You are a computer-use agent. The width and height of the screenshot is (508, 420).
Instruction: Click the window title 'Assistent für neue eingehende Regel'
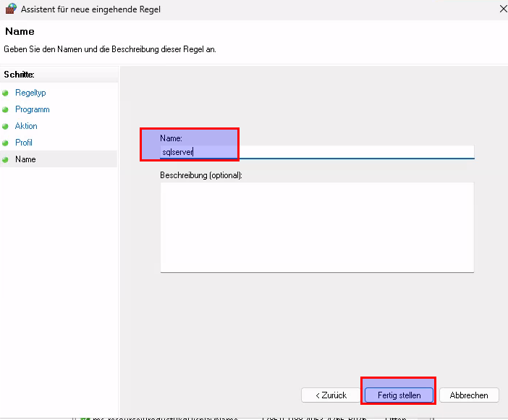pos(91,9)
